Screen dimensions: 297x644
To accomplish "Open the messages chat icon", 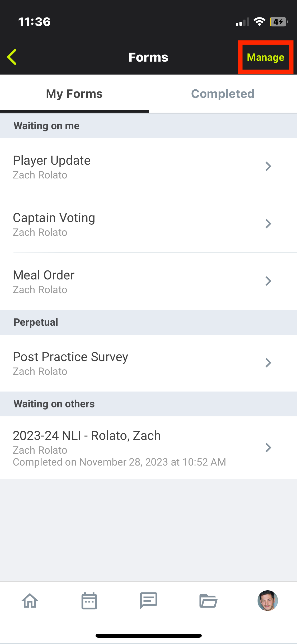I will tap(149, 601).
